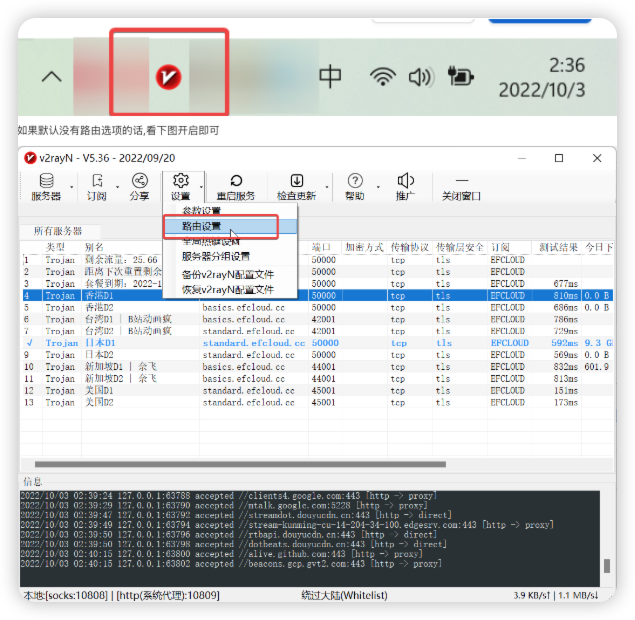Show hidden tray icons chevron
This screenshot has width=635, height=620.
tap(52, 77)
